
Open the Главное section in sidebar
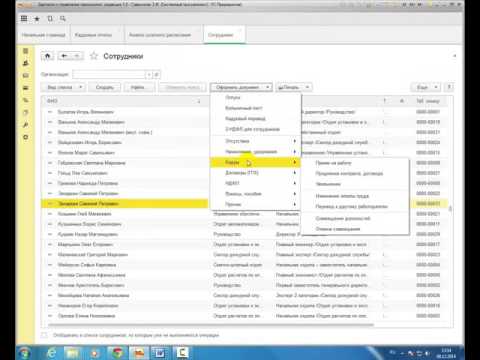pos(26,51)
